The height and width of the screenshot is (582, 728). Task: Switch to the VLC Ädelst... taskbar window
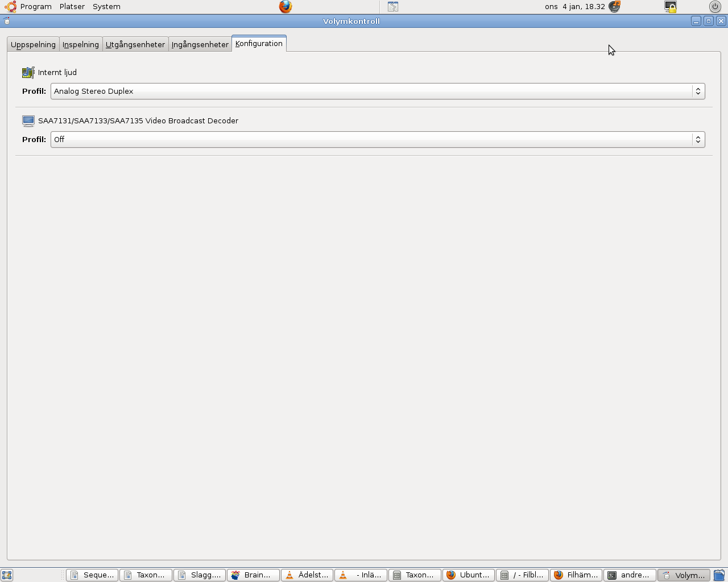[x=307, y=575]
